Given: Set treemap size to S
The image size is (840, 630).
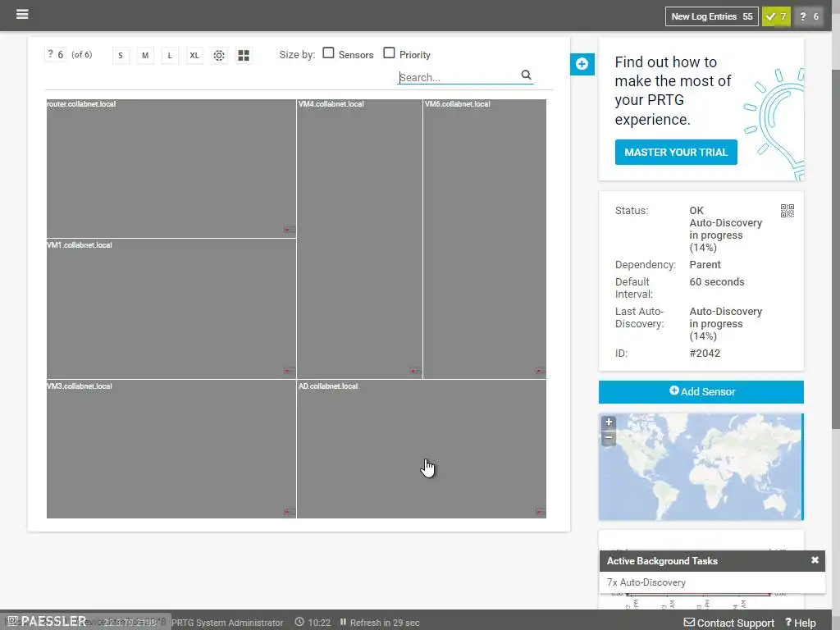Looking at the screenshot, I should pos(121,55).
